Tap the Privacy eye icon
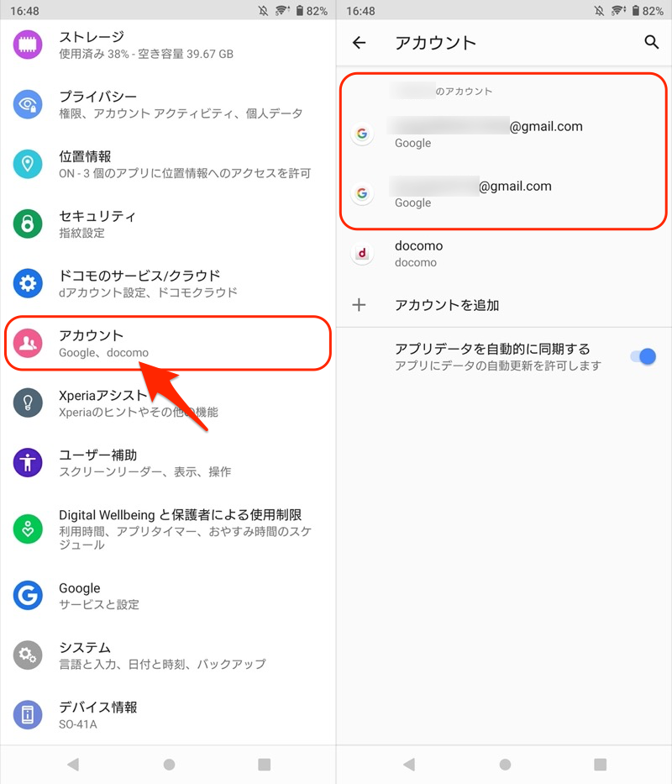This screenshot has height=784, width=672. (x=28, y=104)
